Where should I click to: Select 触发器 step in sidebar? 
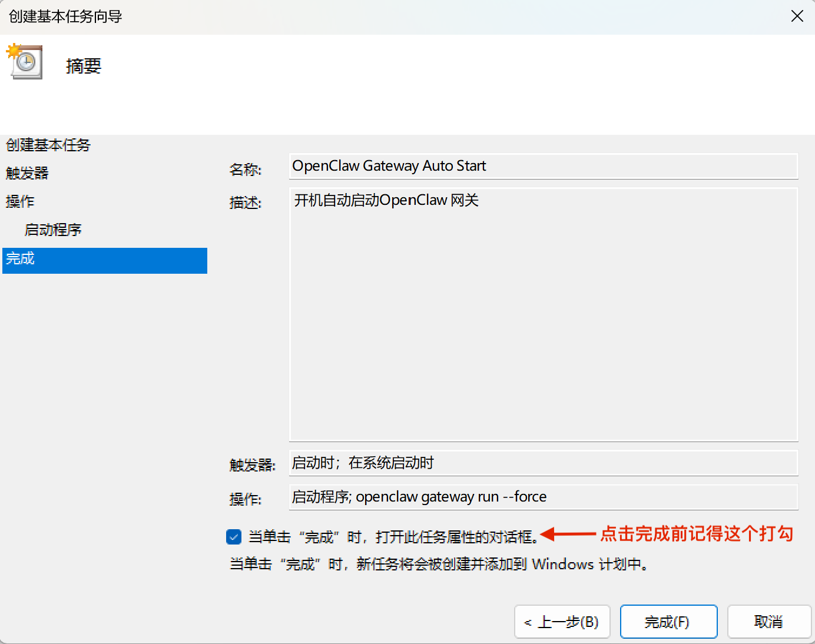(27, 173)
